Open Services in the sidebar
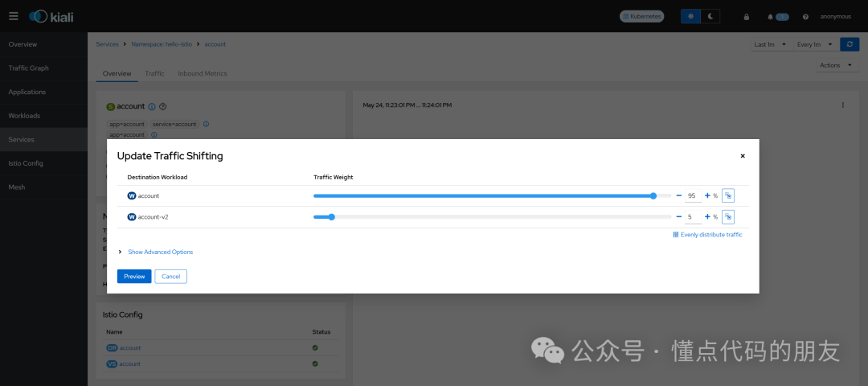868x386 pixels. (x=43, y=140)
